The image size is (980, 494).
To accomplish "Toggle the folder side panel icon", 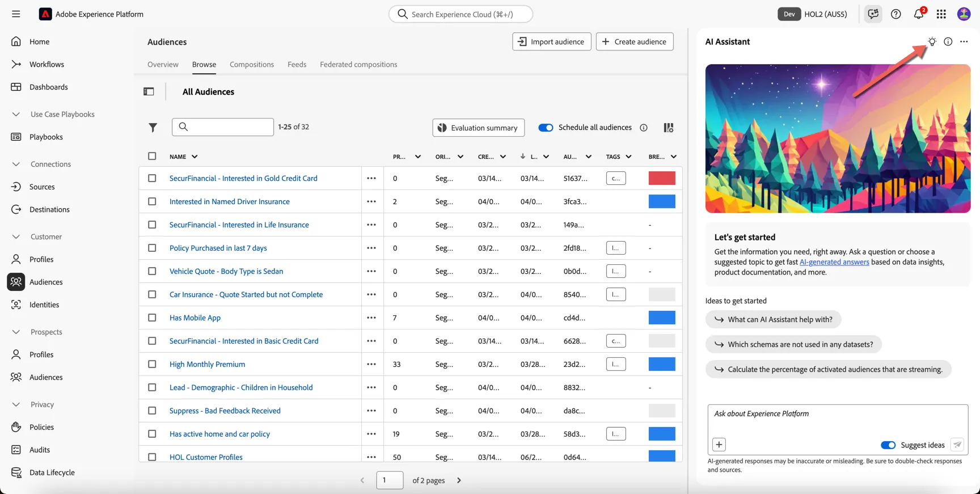I will point(149,91).
